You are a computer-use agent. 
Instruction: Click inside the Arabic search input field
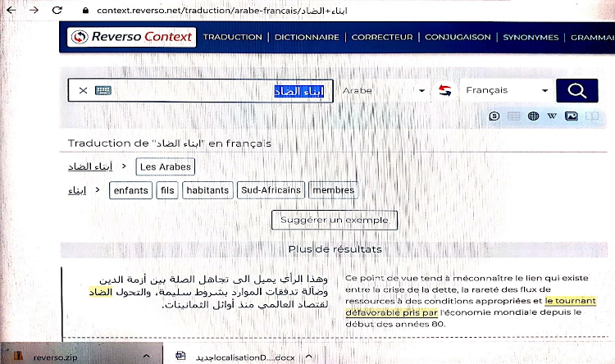click(x=213, y=91)
